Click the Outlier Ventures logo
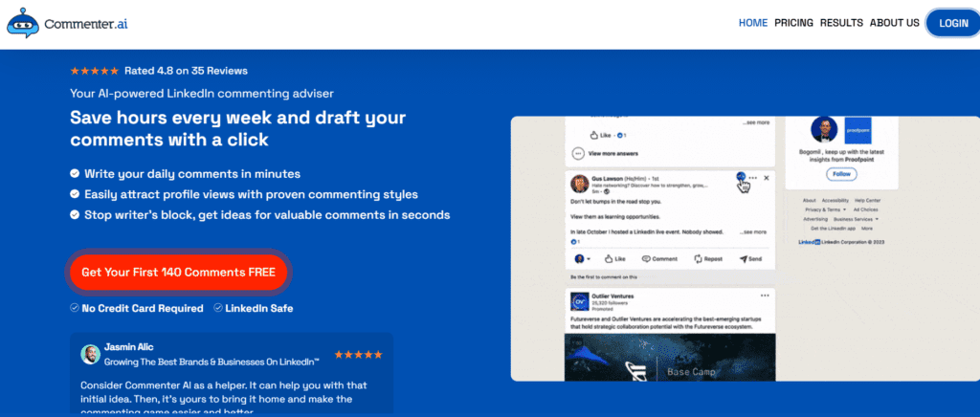Screen dimensions: 980x417 pos(579,302)
